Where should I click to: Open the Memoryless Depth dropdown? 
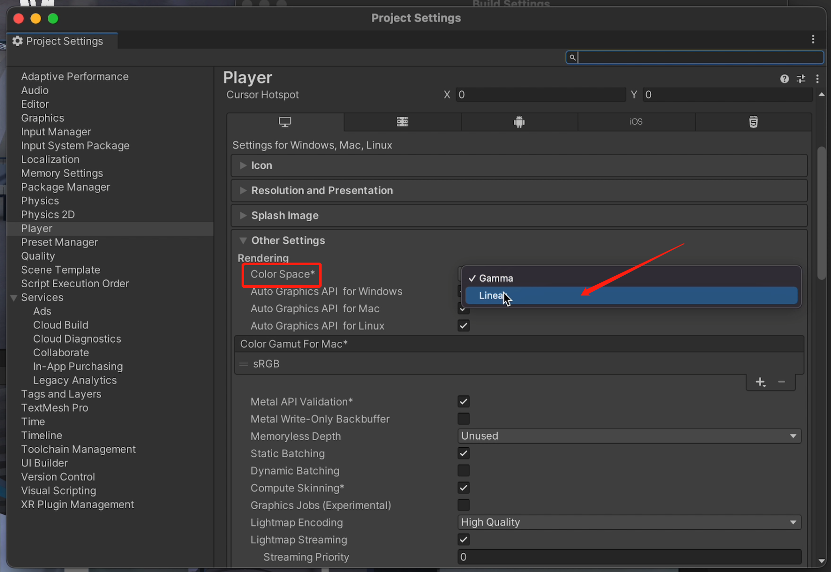click(629, 436)
